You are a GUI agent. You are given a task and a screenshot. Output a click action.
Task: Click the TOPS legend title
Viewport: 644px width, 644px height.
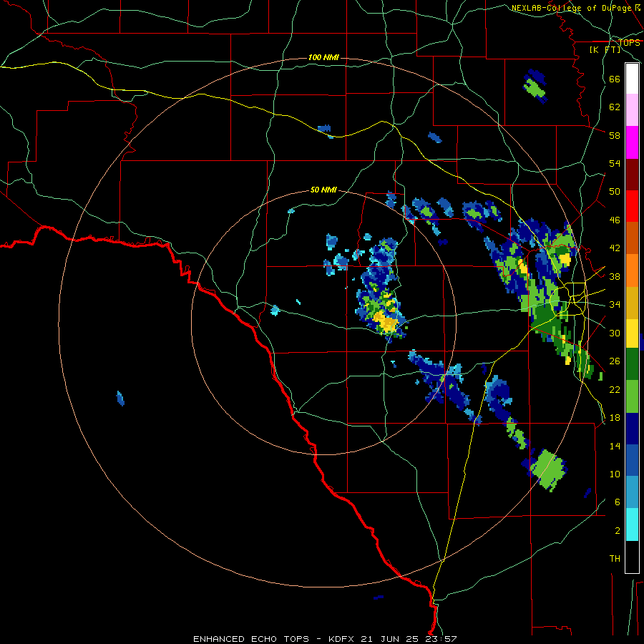629,42
